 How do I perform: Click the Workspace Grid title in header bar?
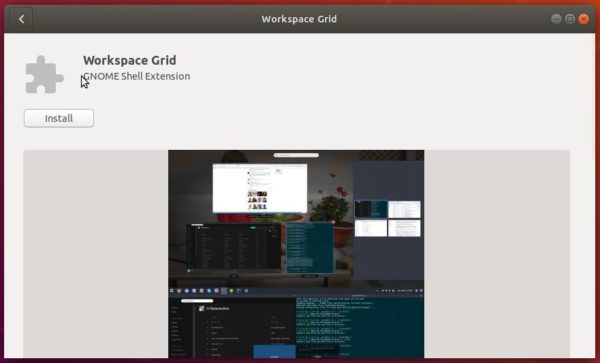(299, 19)
